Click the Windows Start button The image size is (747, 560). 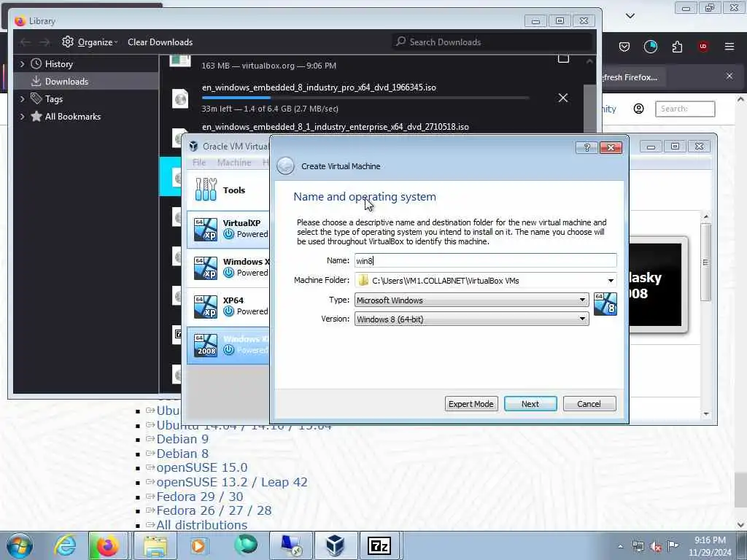20,545
